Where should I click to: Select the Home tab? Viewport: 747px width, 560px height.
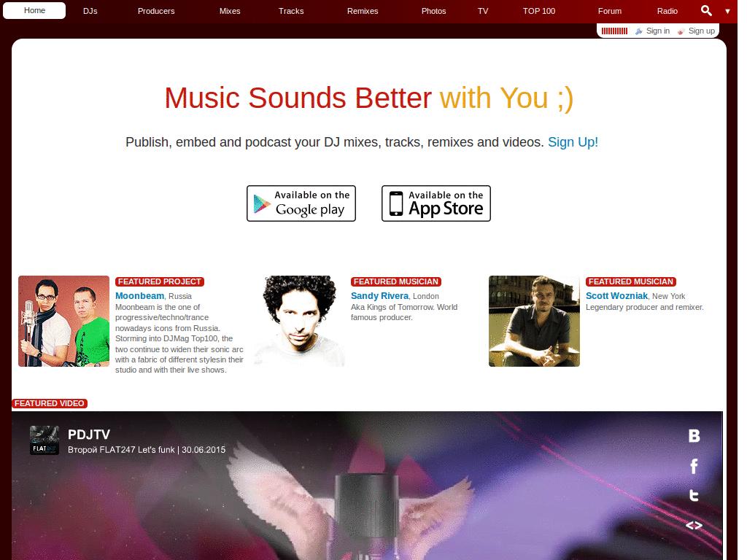click(34, 10)
